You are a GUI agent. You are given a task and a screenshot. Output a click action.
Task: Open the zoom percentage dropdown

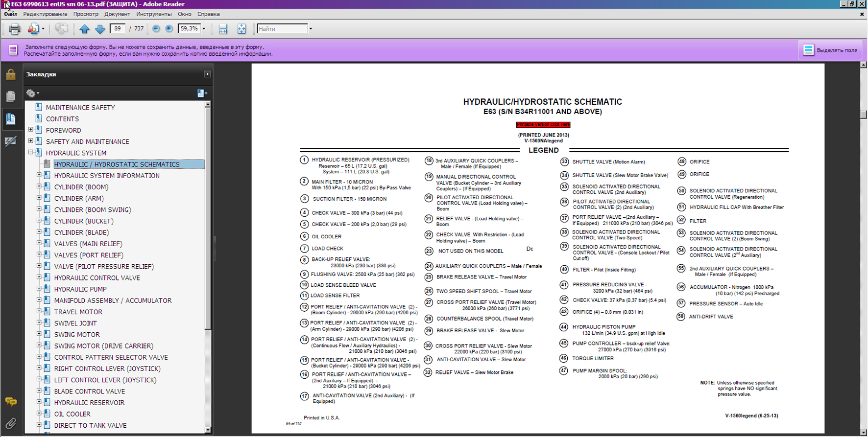point(204,29)
